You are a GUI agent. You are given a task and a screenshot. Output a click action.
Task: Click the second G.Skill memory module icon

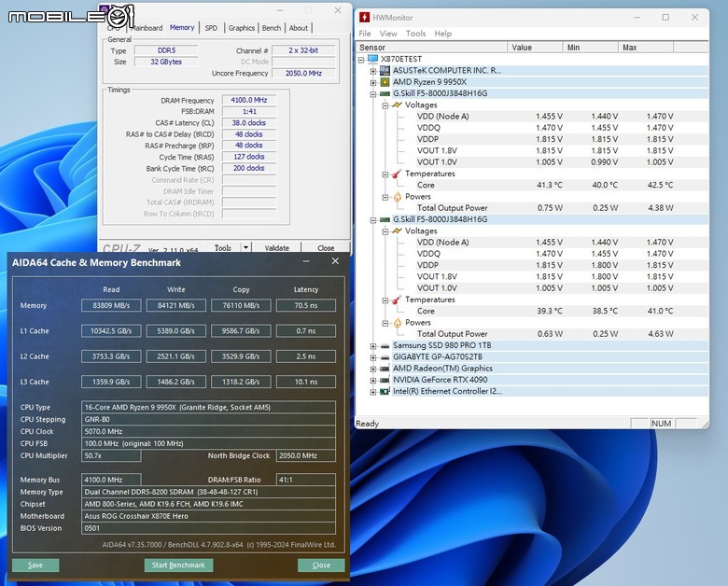click(385, 219)
